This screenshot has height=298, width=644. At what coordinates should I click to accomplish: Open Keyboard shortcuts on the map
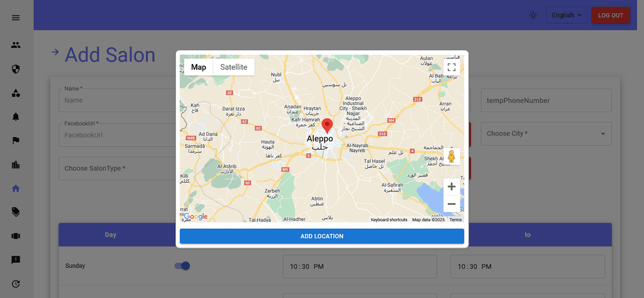coord(389,220)
